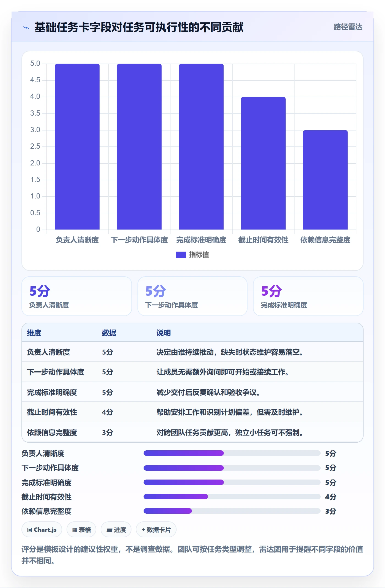The image size is (385, 588).
Task: Click the 完成标准明确度 bar in the chart
Action: coord(201,146)
